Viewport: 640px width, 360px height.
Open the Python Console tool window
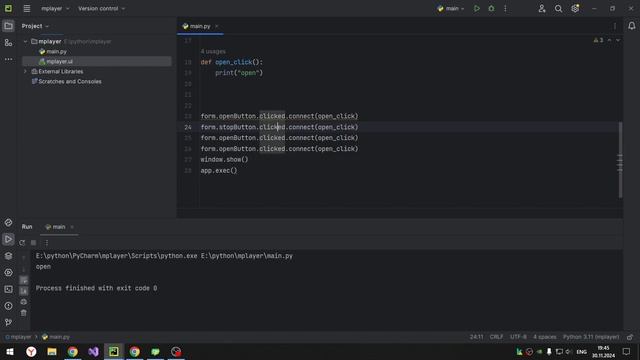[8, 222]
